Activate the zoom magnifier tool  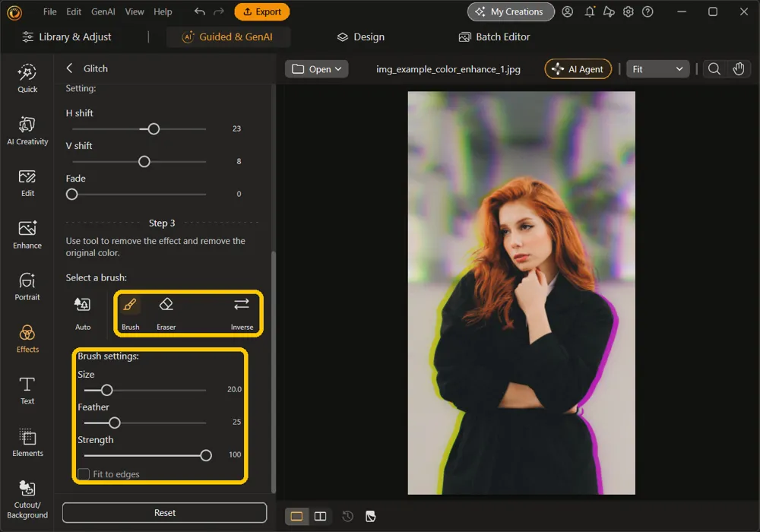[x=714, y=69]
